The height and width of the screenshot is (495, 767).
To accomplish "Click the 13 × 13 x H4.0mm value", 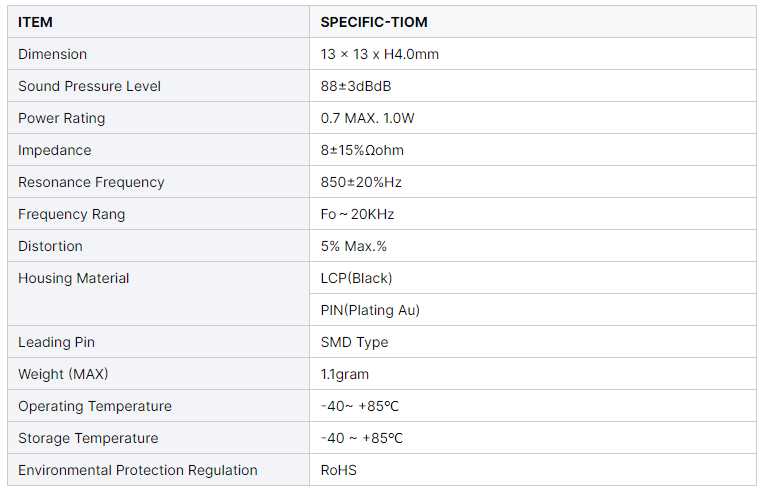I will coord(379,54).
